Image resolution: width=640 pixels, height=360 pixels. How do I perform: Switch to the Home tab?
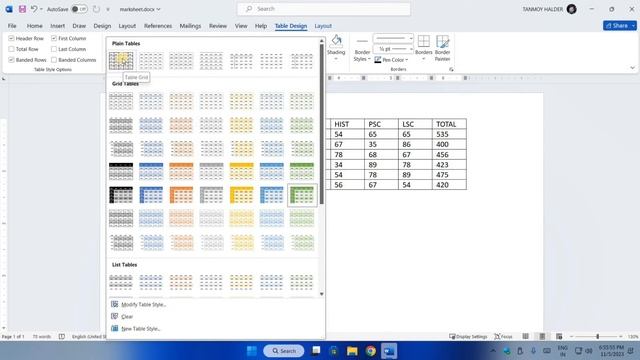tap(35, 26)
